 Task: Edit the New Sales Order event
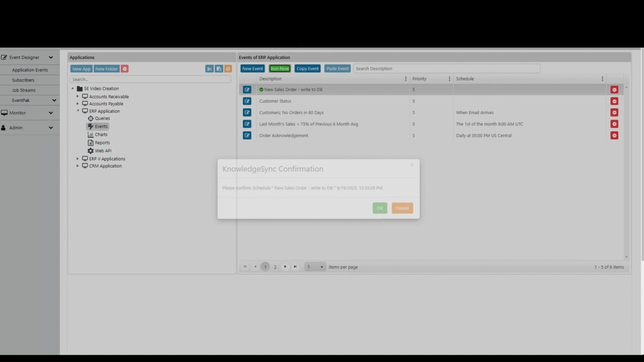coord(247,90)
